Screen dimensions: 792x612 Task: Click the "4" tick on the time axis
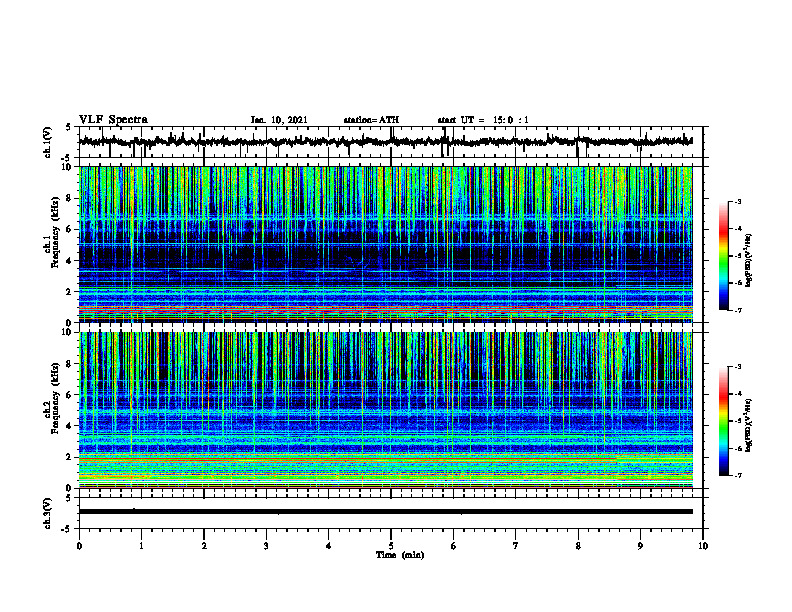coord(329,546)
